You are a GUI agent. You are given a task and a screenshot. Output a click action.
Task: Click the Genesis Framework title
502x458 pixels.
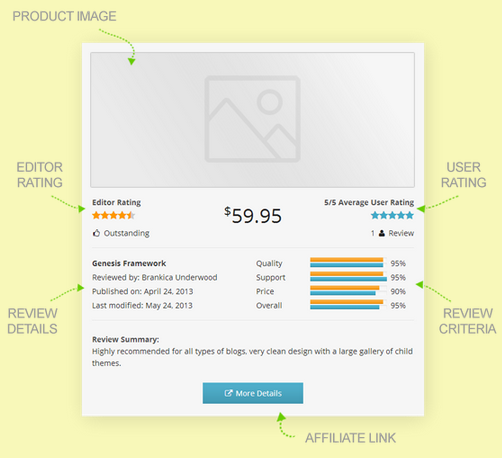click(129, 263)
